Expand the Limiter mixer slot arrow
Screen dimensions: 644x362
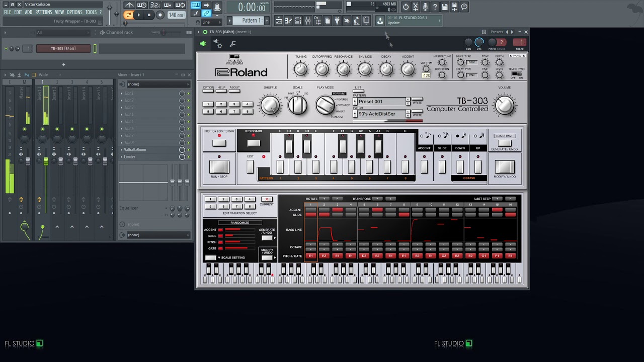[121, 157]
